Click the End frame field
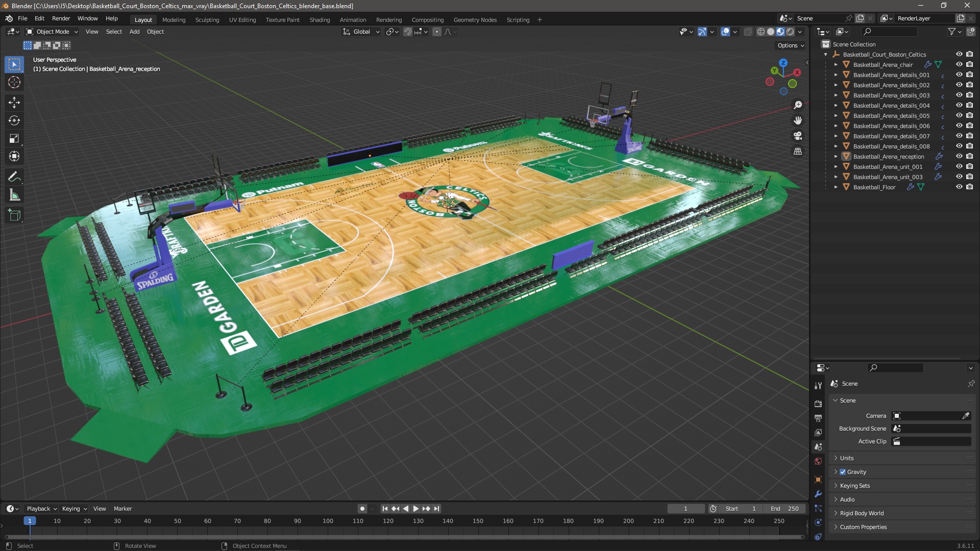Image resolution: width=980 pixels, height=551 pixels. 785,509
